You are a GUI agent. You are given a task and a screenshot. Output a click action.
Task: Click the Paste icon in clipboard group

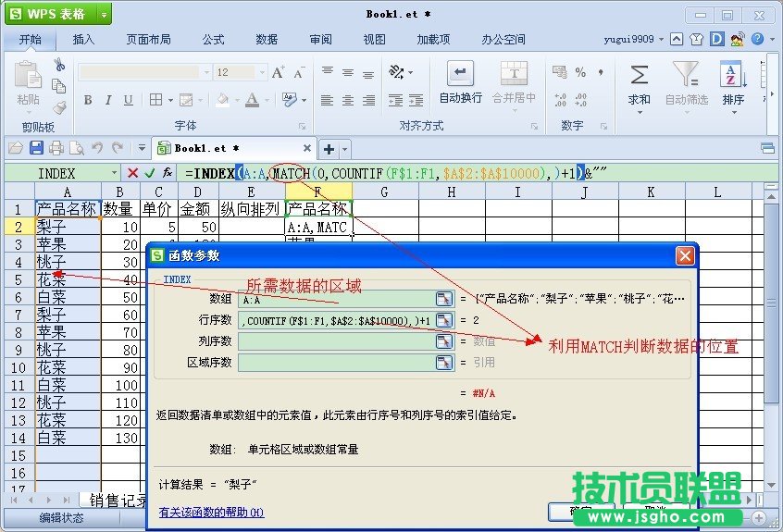[28, 75]
